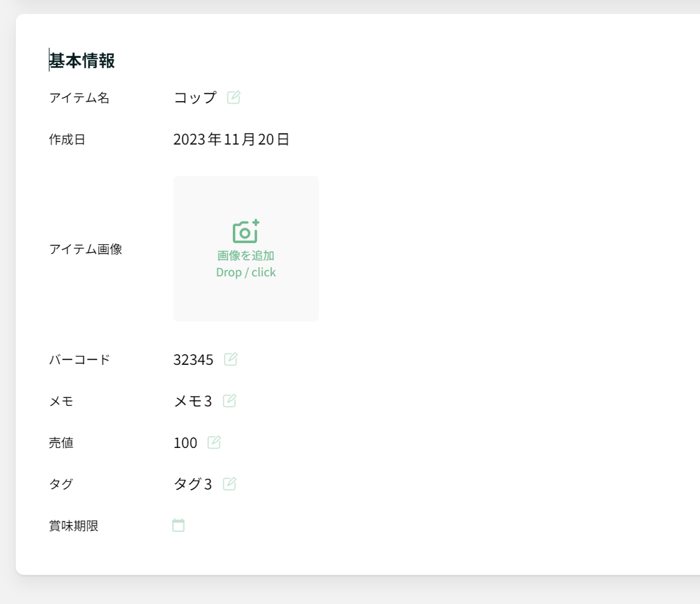The height and width of the screenshot is (604, 700).
Task: Click the creation date 2023年11月20日
Action: pos(231,139)
